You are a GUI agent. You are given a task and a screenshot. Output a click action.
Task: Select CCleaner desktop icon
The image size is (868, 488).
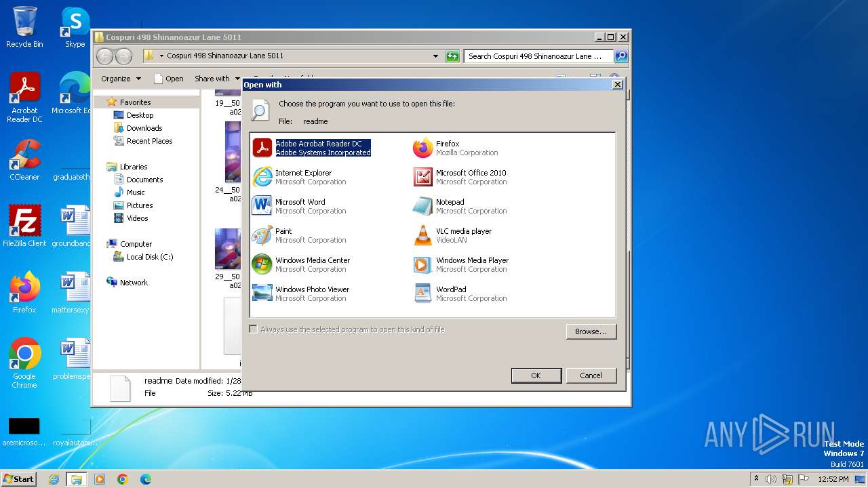point(24,160)
